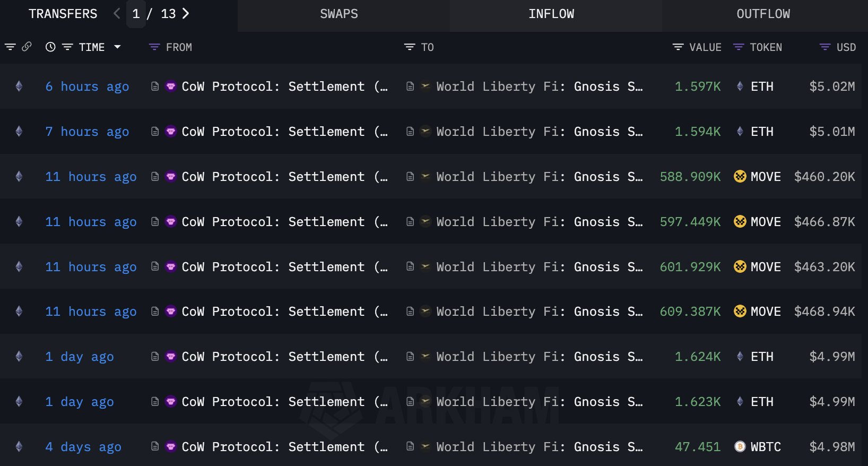The height and width of the screenshot is (466, 868).
Task: Click the current page number field
Action: [136, 14]
